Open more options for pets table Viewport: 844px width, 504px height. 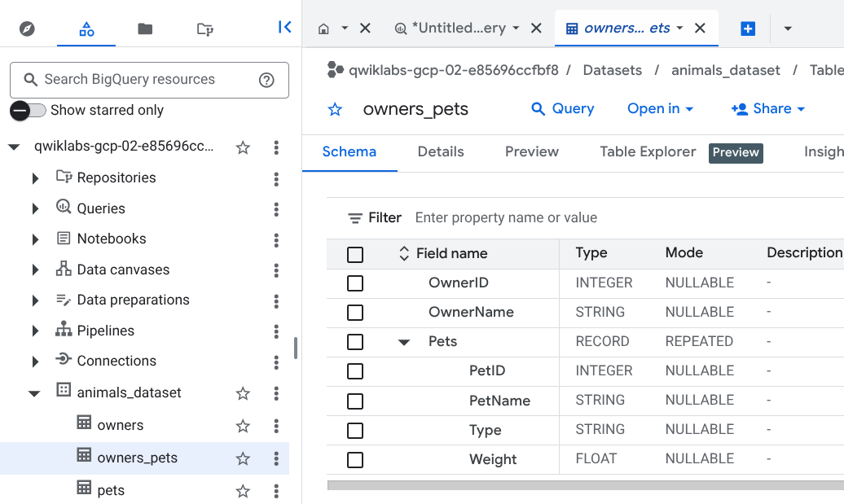(x=276, y=490)
